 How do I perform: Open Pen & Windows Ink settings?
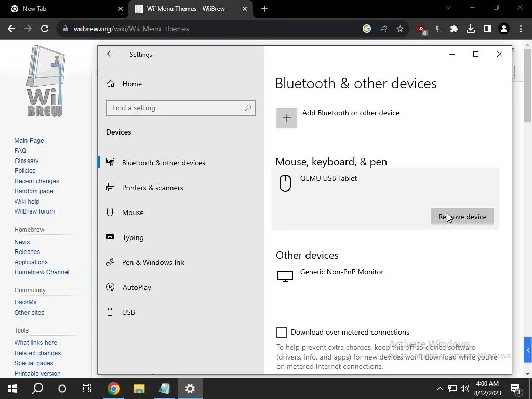pyautogui.click(x=180, y=262)
